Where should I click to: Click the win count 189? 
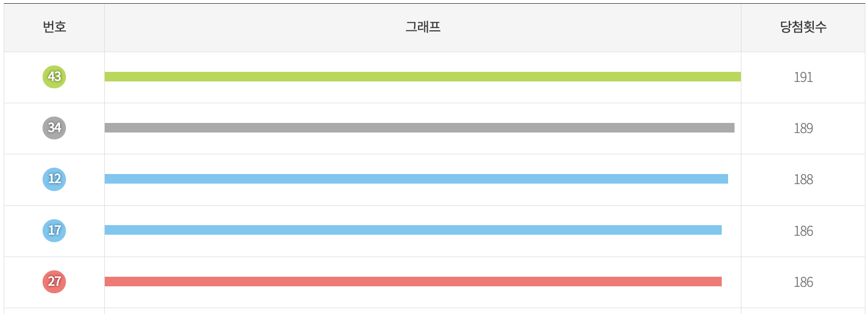click(x=803, y=128)
